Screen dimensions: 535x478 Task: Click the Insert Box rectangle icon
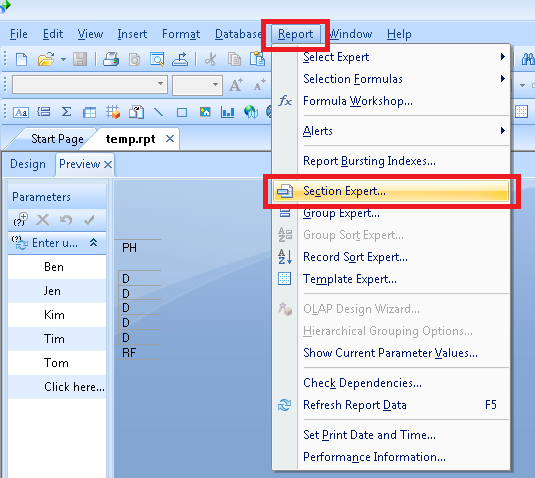pos(182,112)
